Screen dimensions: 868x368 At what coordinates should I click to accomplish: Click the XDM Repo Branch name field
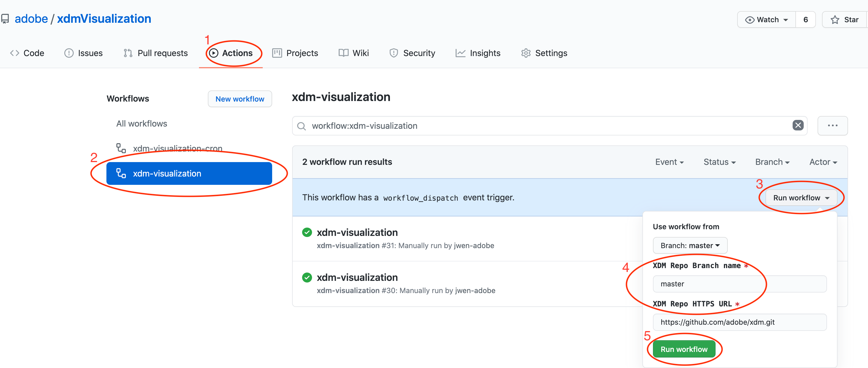coord(739,284)
